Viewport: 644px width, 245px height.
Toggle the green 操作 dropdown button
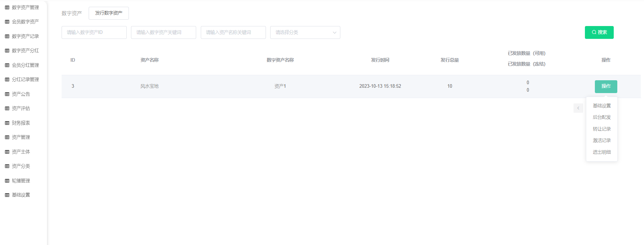click(606, 86)
